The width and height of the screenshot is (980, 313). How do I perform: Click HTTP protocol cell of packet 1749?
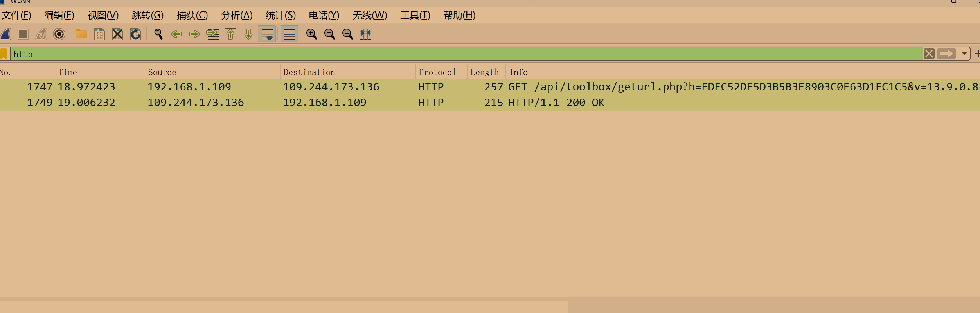pos(431,103)
